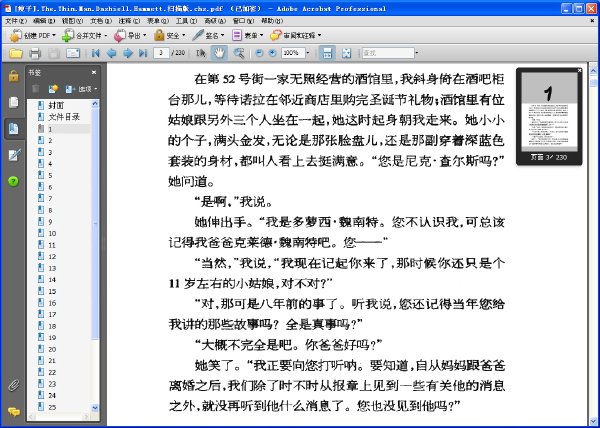Go to last page arrow icon
600x428 pixels.
143,53
